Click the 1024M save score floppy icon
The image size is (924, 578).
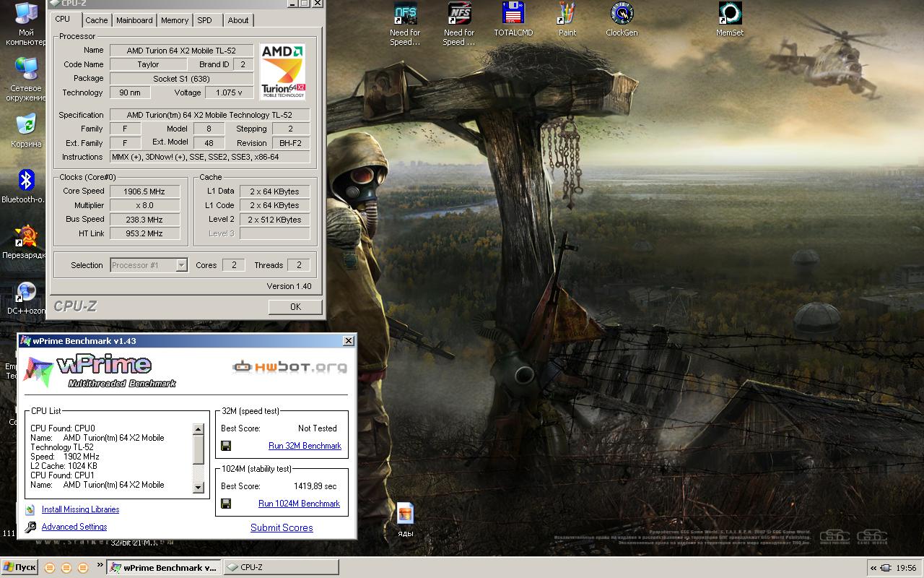click(226, 504)
